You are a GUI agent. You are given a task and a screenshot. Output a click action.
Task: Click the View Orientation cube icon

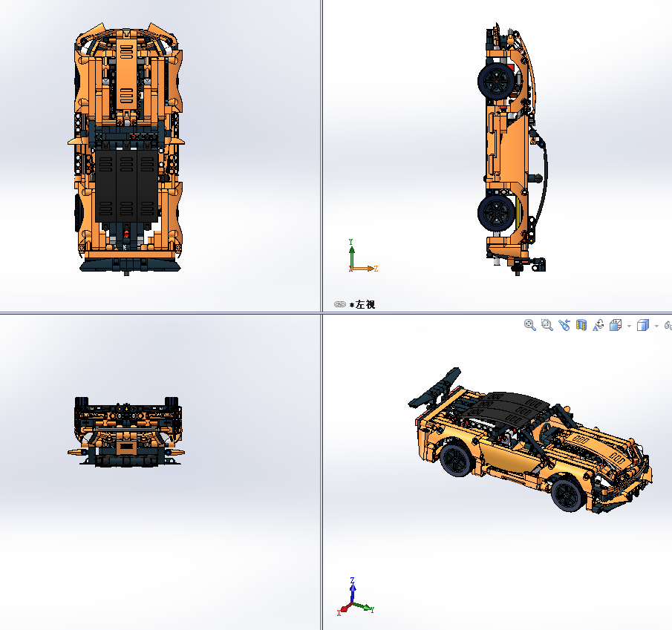[616, 325]
